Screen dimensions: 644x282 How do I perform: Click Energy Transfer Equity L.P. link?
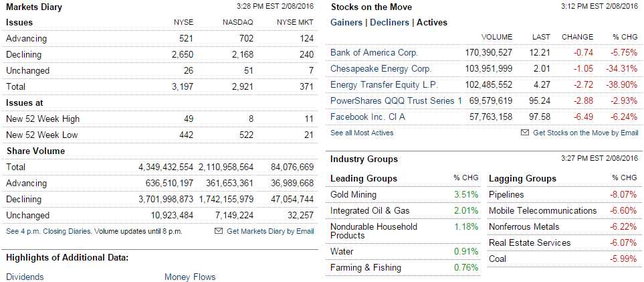click(385, 84)
